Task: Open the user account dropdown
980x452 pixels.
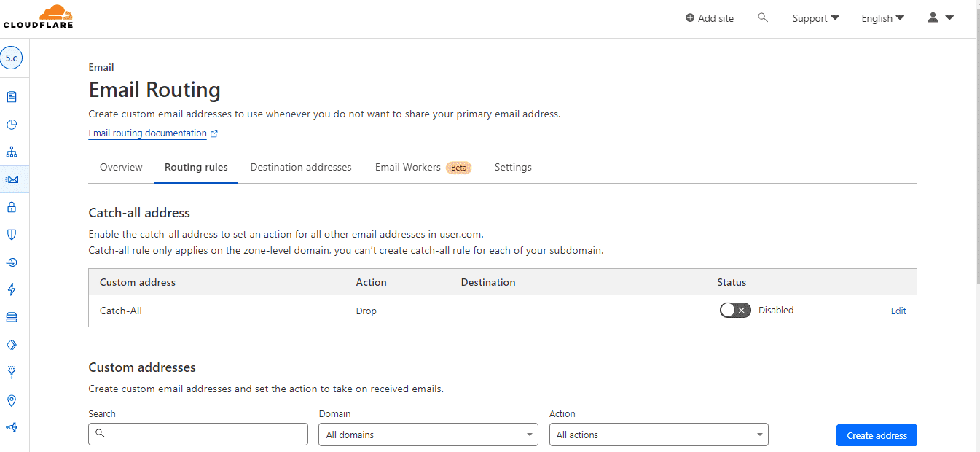Action: (941, 17)
